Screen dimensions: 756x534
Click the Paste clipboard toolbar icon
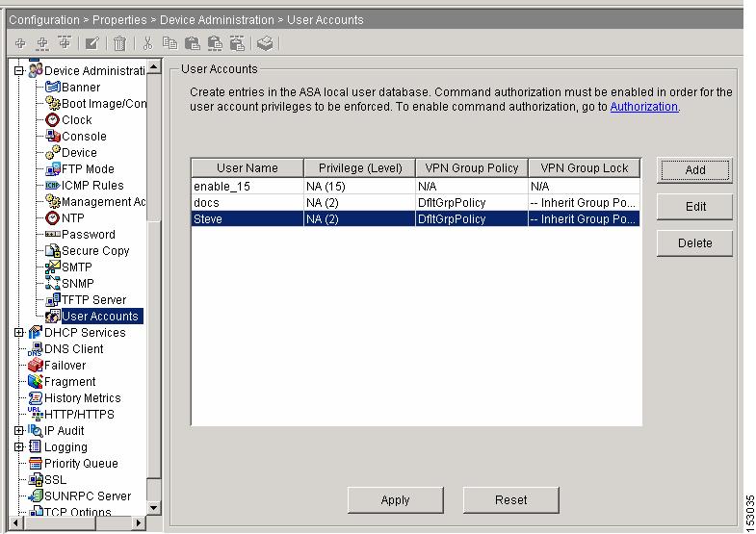click(x=193, y=44)
